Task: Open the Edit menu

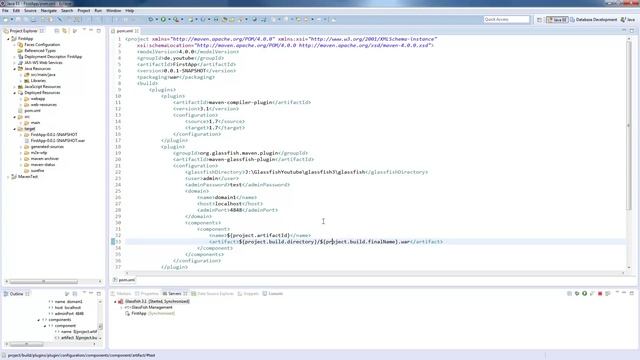Action: point(16,11)
